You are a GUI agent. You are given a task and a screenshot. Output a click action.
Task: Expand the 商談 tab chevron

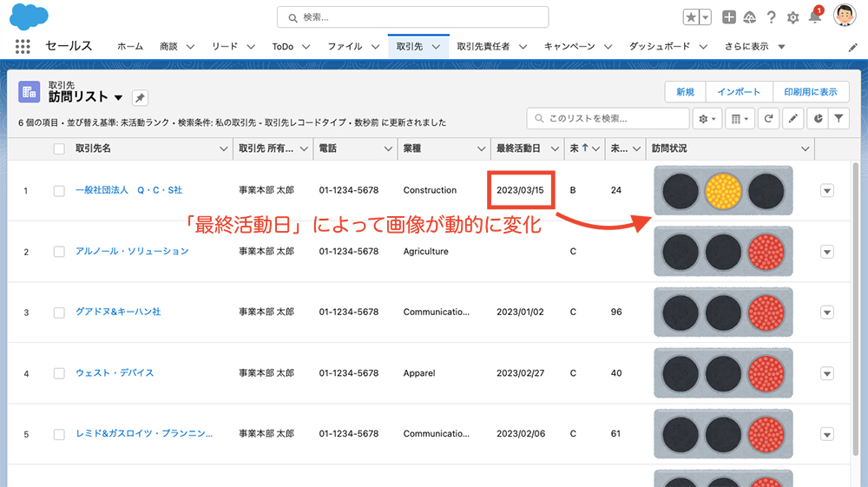[190, 47]
